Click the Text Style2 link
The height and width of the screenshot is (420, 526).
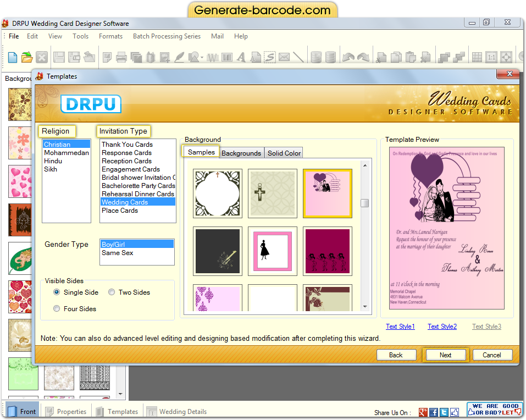(442, 327)
